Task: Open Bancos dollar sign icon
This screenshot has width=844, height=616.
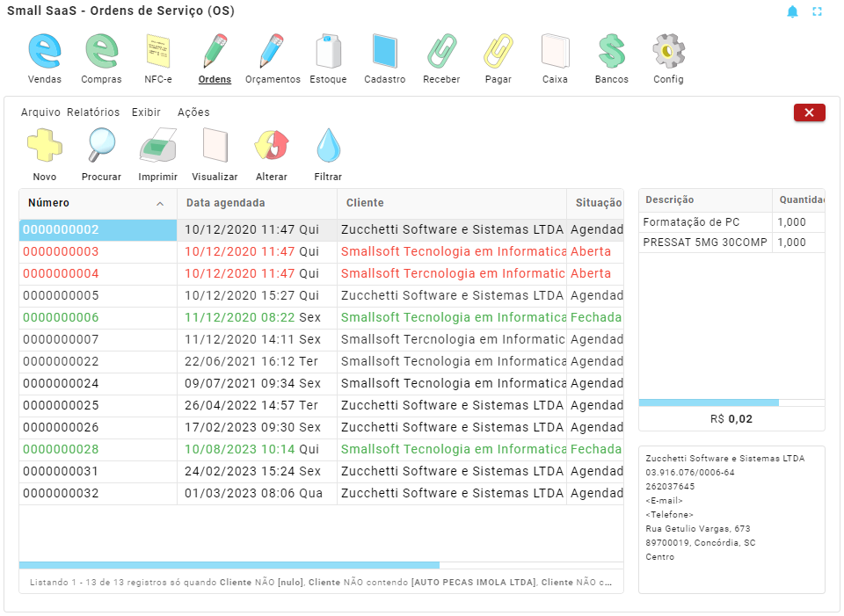Action: click(611, 52)
